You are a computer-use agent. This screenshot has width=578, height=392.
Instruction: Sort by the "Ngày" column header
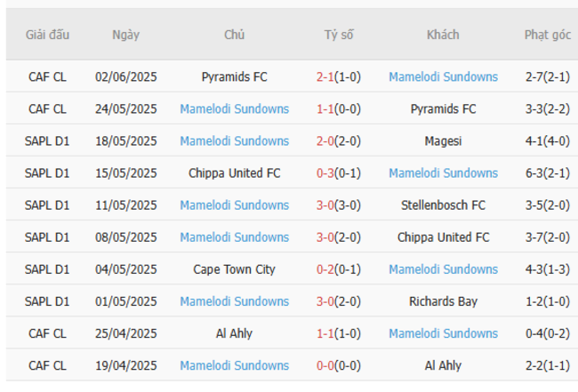pos(125,35)
